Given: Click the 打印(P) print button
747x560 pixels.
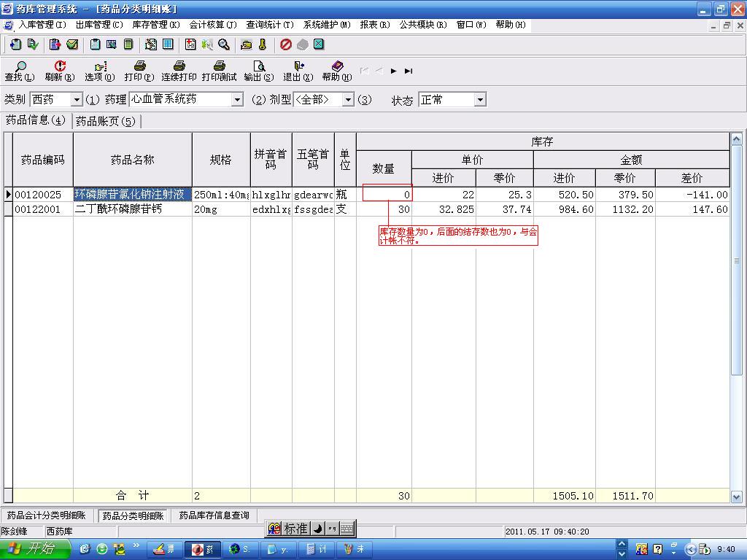Looking at the screenshot, I should pos(139,71).
